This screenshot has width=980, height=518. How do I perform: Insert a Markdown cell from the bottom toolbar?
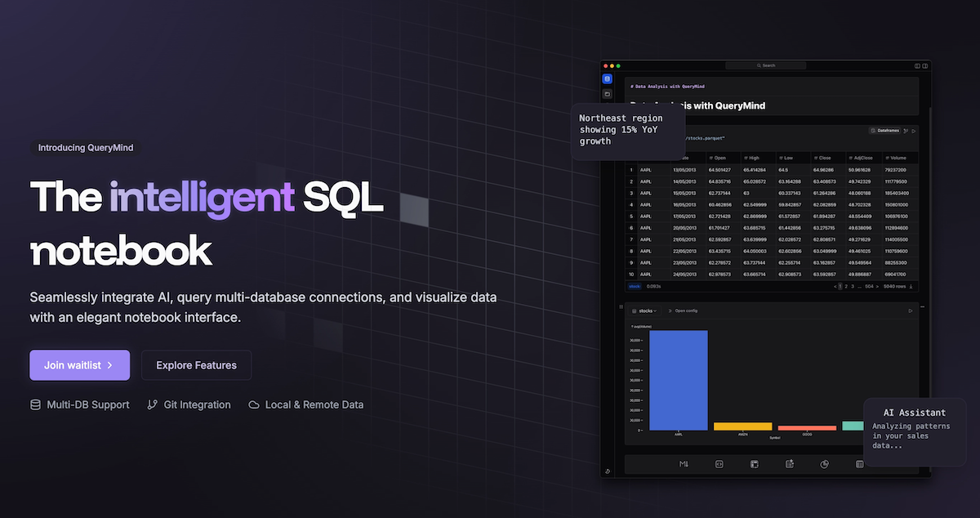coord(683,463)
